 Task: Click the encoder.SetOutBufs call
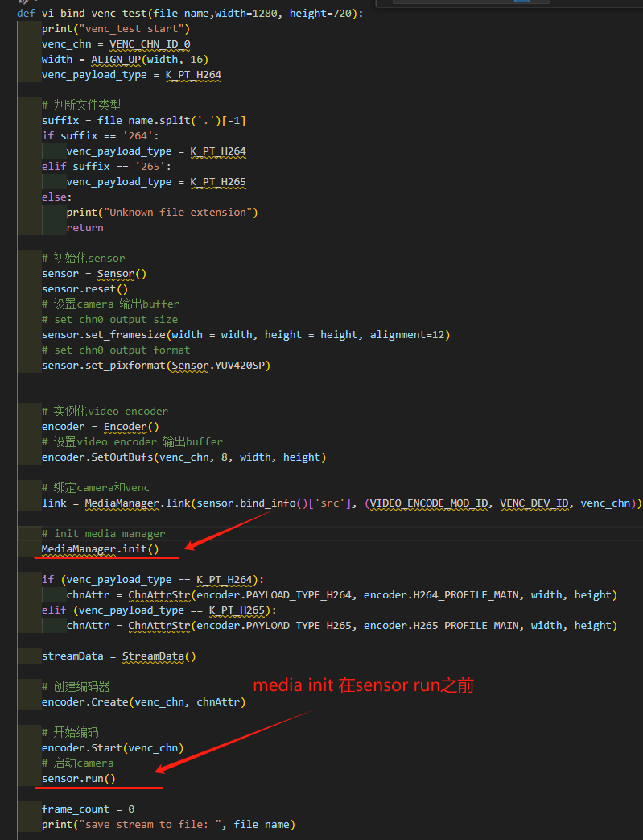click(x=97, y=457)
